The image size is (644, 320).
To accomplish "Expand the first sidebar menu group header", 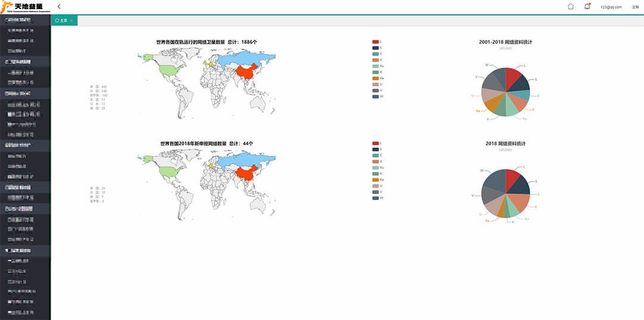I will click(25, 20).
